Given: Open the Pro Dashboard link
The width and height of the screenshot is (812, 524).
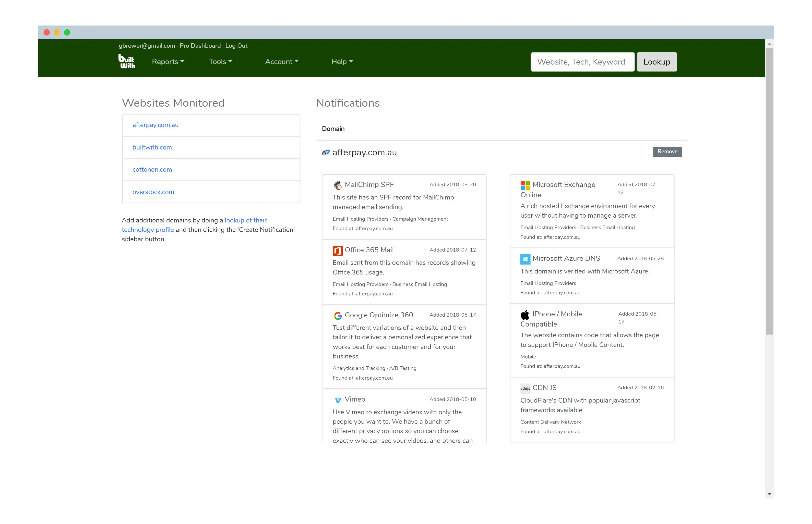Looking at the screenshot, I should tap(200, 46).
